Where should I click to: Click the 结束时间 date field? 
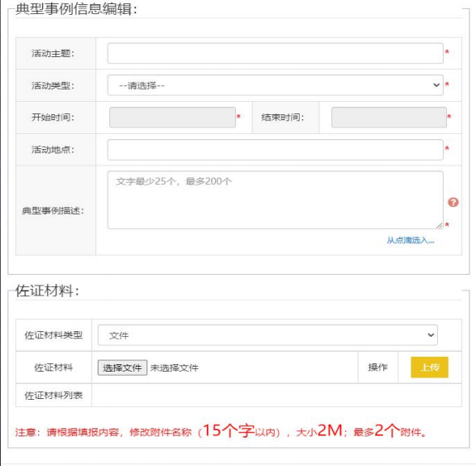tap(389, 118)
